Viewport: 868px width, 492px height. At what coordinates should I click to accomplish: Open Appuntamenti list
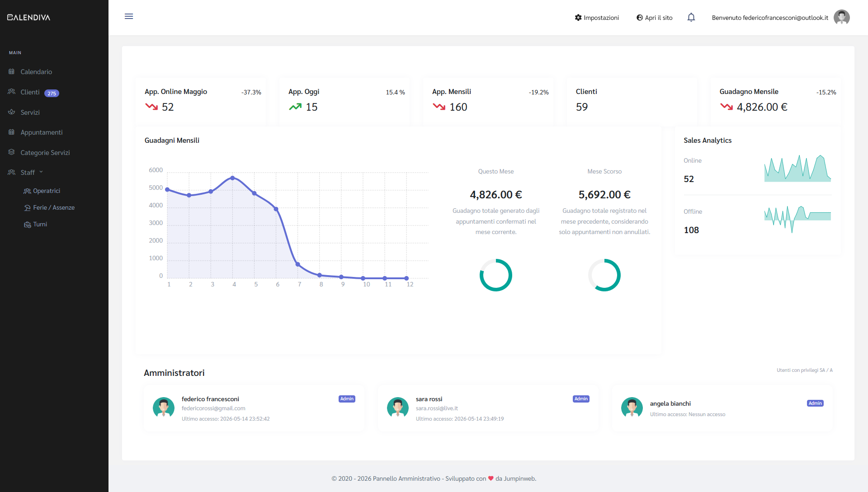42,132
